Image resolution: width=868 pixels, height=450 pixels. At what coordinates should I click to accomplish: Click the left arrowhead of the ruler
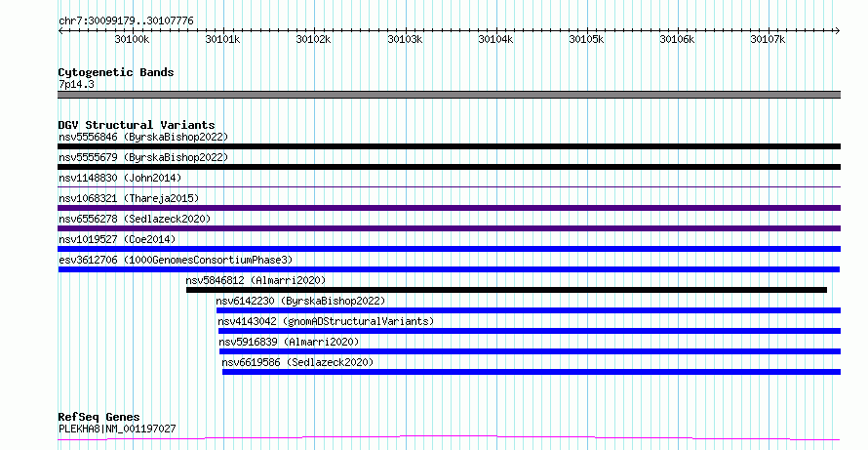coord(60,30)
